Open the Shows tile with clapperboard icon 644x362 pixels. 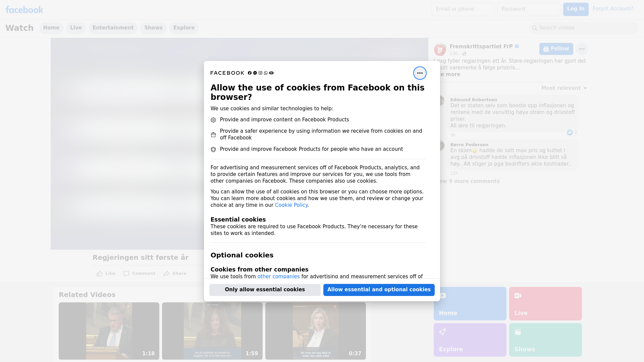545,340
